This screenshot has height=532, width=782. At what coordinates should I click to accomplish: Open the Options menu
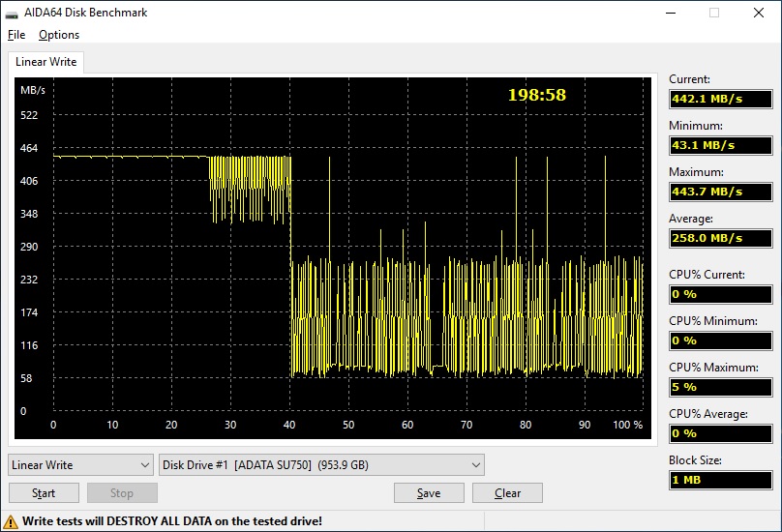click(59, 35)
